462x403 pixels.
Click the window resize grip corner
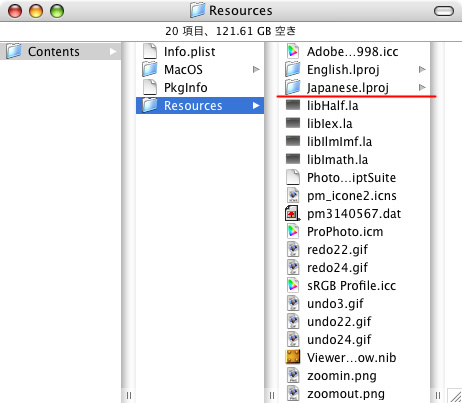(454, 395)
